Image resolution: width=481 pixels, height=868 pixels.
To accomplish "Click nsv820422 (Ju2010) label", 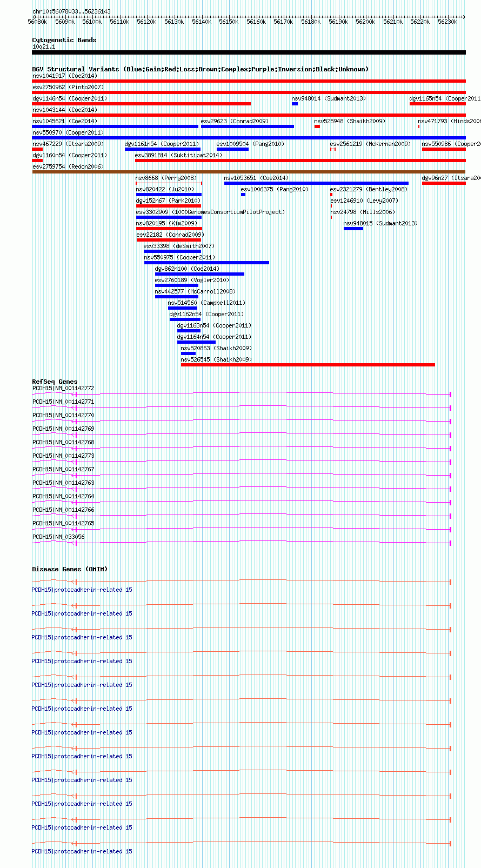I will click(x=165, y=189).
